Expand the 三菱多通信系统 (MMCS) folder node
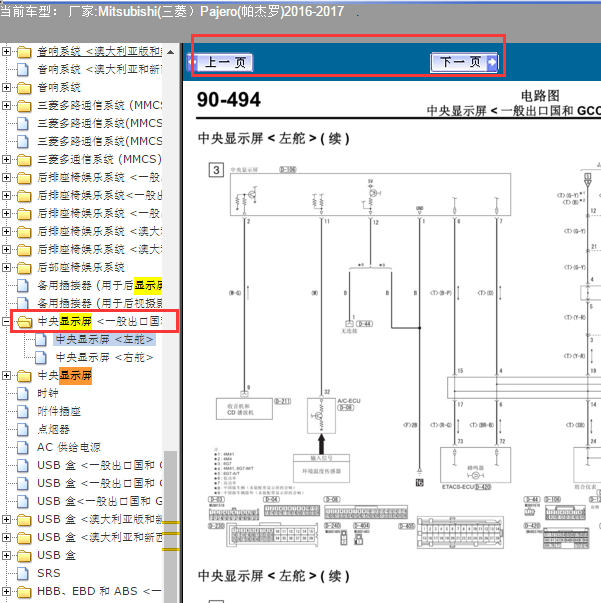The image size is (601, 603). pyautogui.click(x=6, y=159)
